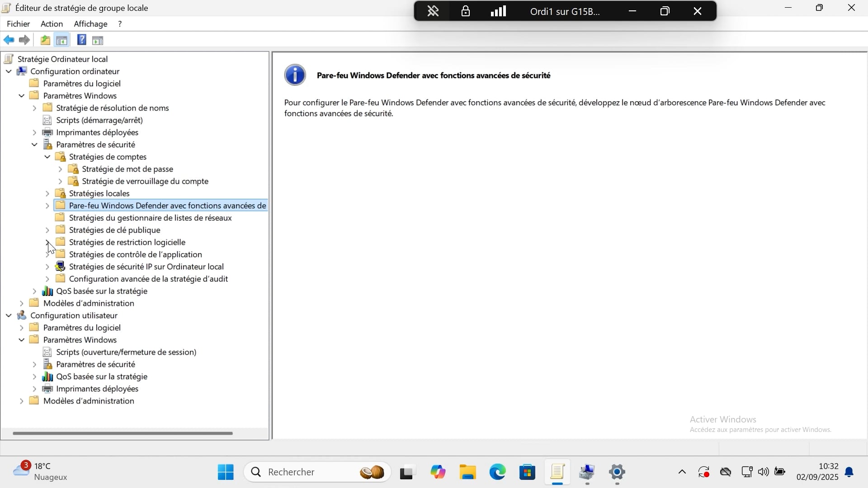
Task: Click the lock icon in remote session bar
Action: [466, 11]
